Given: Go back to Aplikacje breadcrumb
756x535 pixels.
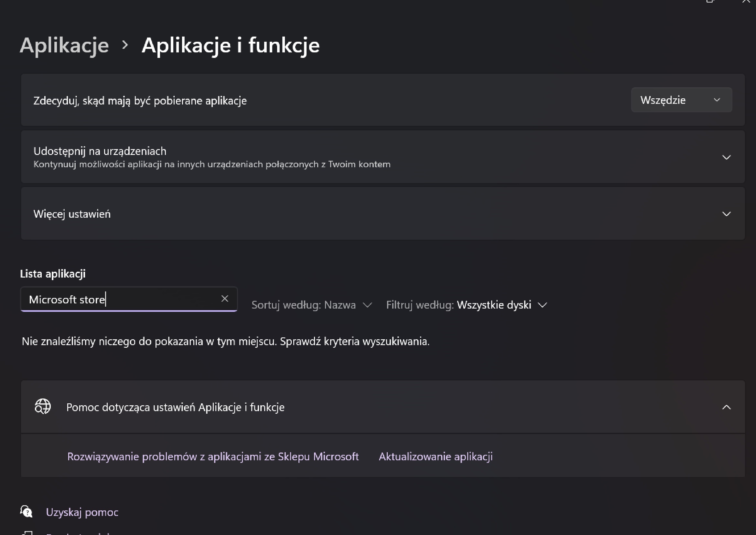Looking at the screenshot, I should [65, 45].
